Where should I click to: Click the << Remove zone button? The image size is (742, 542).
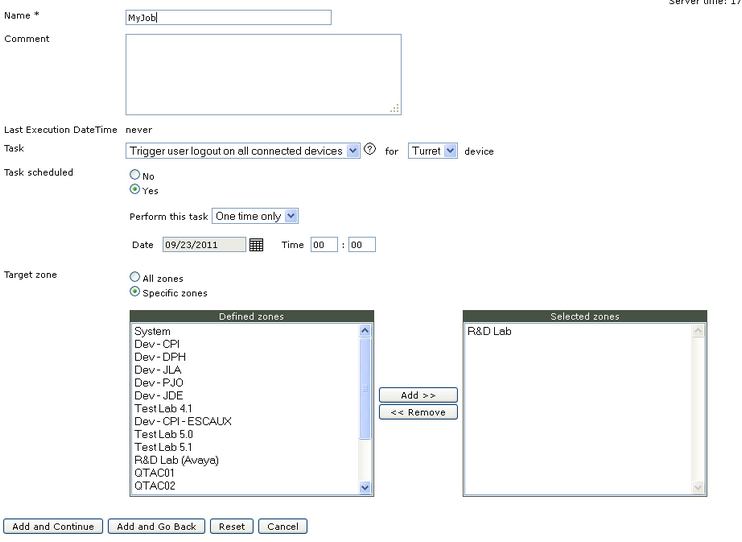click(x=418, y=412)
